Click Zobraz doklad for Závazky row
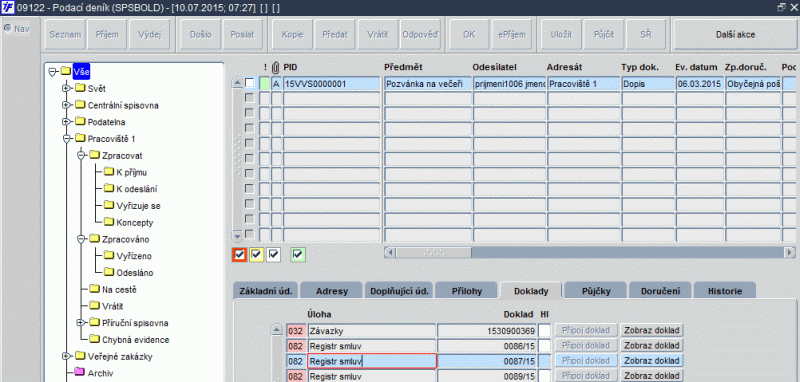The width and height of the screenshot is (800, 382). click(652, 330)
